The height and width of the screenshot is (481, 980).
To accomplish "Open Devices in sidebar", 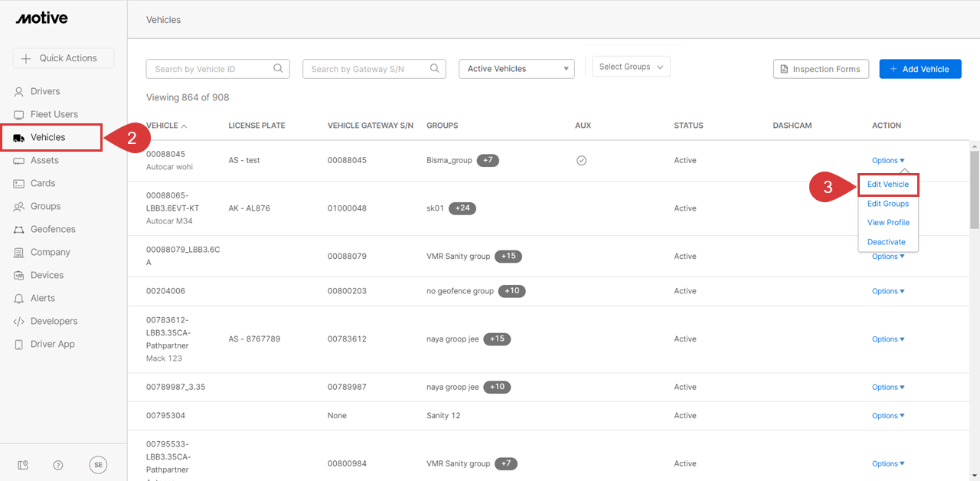I will (x=47, y=275).
